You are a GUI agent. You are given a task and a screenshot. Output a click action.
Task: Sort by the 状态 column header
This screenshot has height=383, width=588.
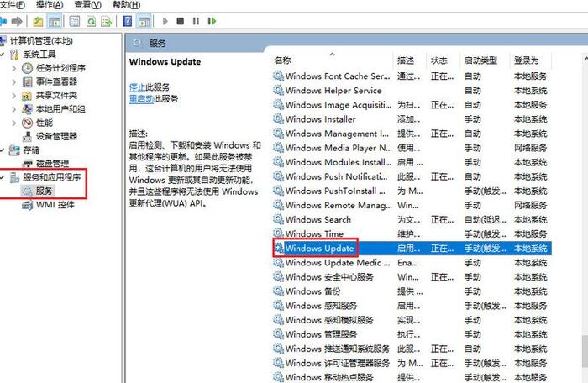point(443,60)
